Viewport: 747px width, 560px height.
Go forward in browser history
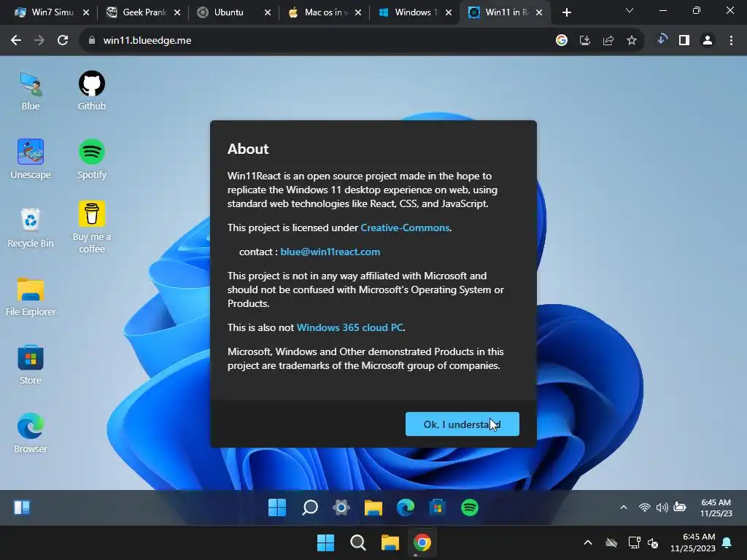tap(39, 41)
